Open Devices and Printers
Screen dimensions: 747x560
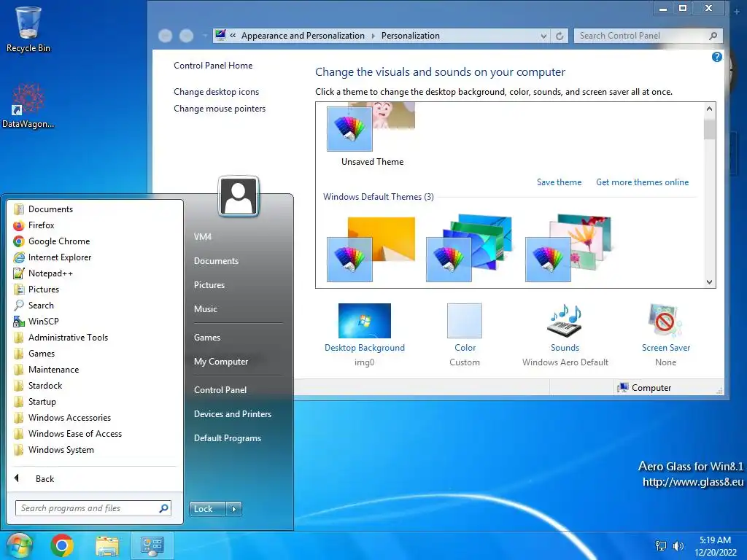point(233,414)
